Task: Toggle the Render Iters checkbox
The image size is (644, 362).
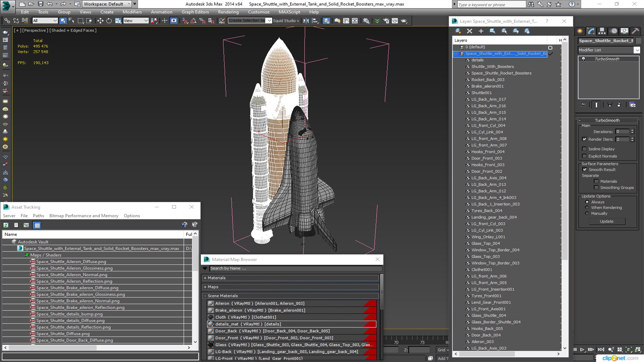Action: pyautogui.click(x=584, y=139)
